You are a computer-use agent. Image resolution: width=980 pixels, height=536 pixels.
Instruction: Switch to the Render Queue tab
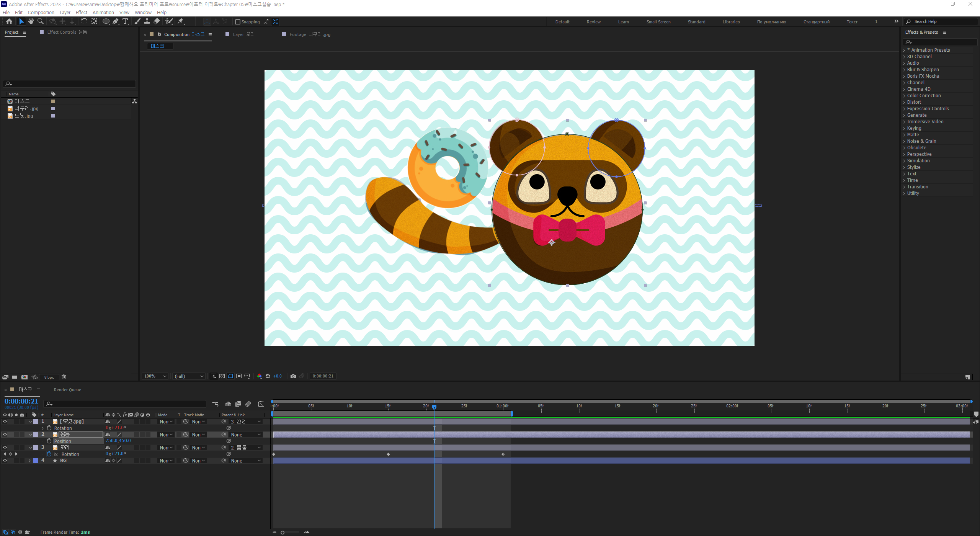(x=67, y=390)
